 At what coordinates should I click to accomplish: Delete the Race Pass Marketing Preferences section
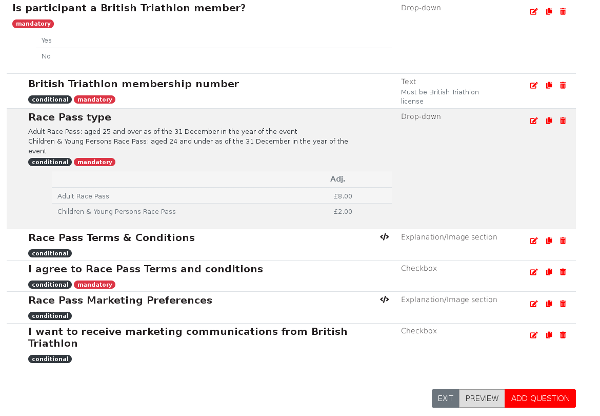(563, 303)
